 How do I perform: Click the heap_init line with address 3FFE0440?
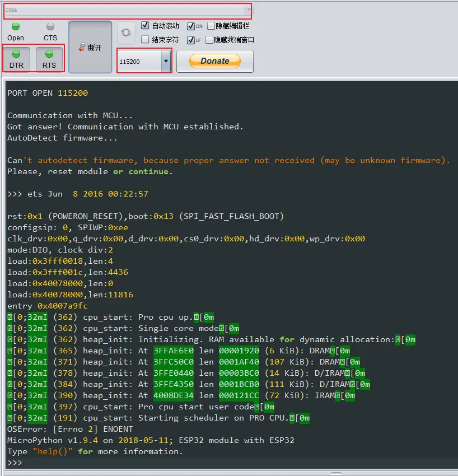click(186, 374)
